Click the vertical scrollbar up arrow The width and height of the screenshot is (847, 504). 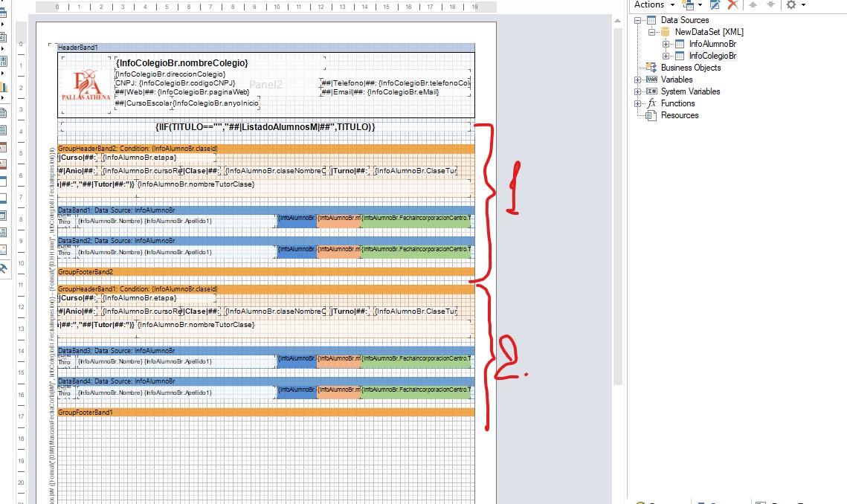[617, 21]
